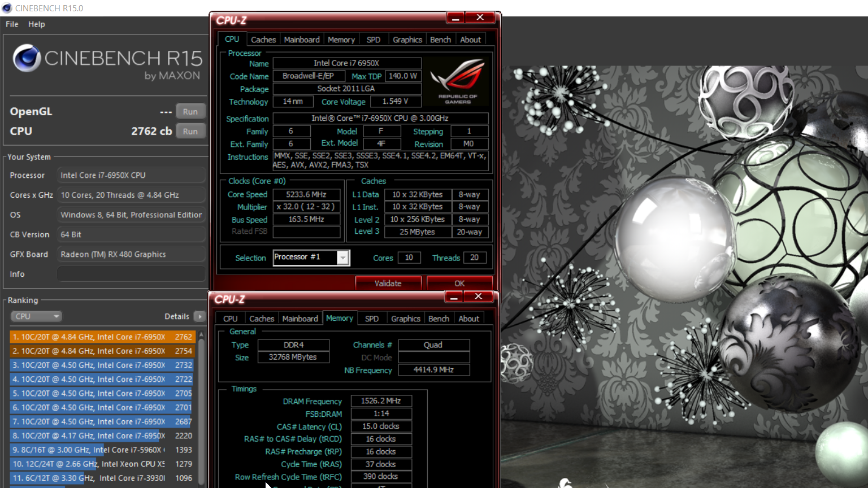Click the Cinebench R15 sphere logo
The width and height of the screenshot is (868, 488).
tap(27, 58)
